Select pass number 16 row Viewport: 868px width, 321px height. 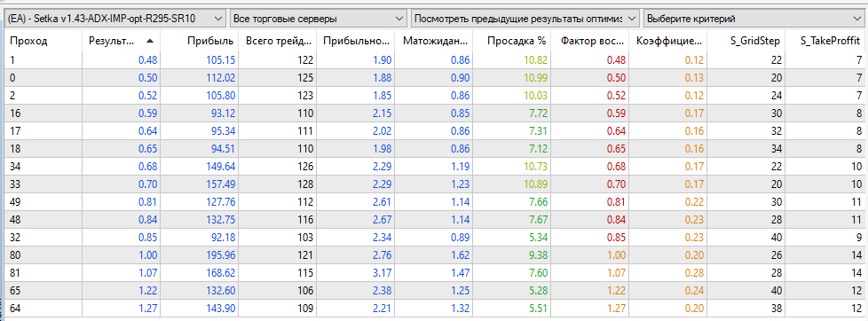[434, 114]
